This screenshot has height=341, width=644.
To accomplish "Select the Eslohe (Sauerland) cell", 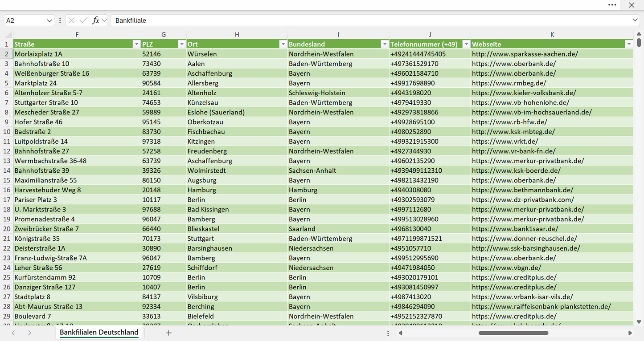I will coord(237,112).
